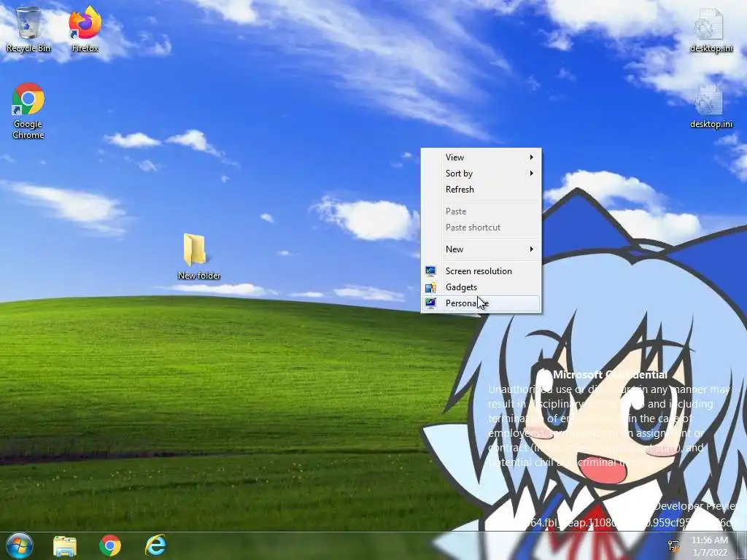This screenshot has width=747, height=560.
Task: Select the New folder icon on desktop
Action: point(198,256)
